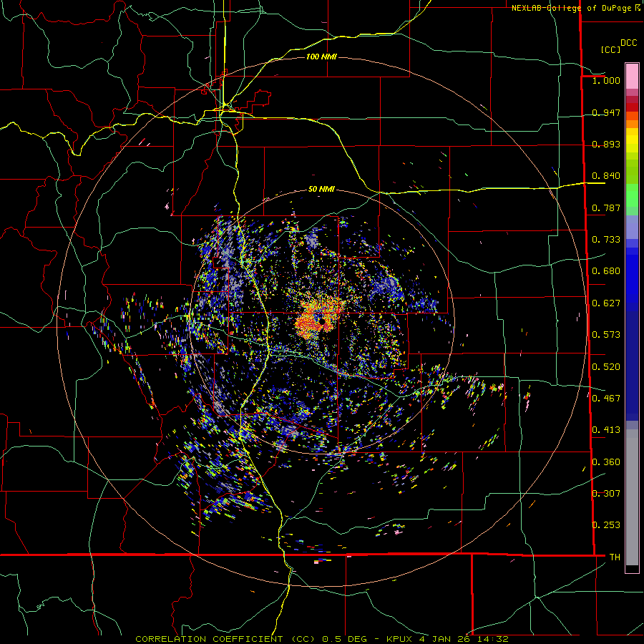Click the 0.467 scale value

point(606,399)
